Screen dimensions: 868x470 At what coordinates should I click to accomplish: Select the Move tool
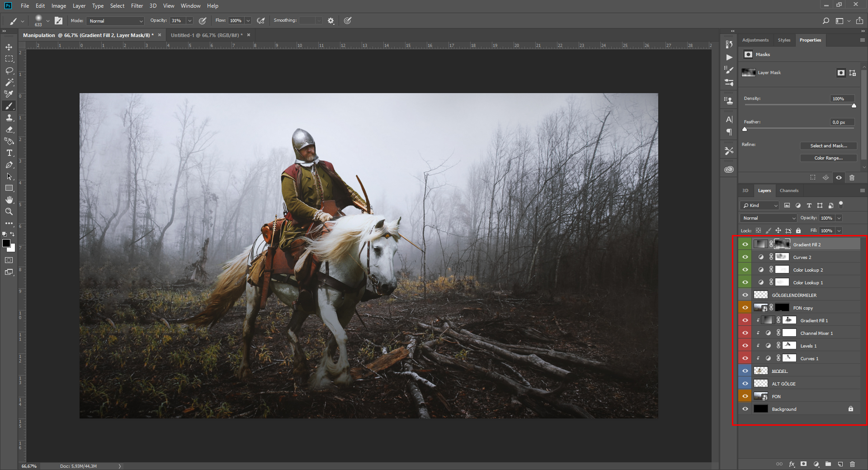9,47
